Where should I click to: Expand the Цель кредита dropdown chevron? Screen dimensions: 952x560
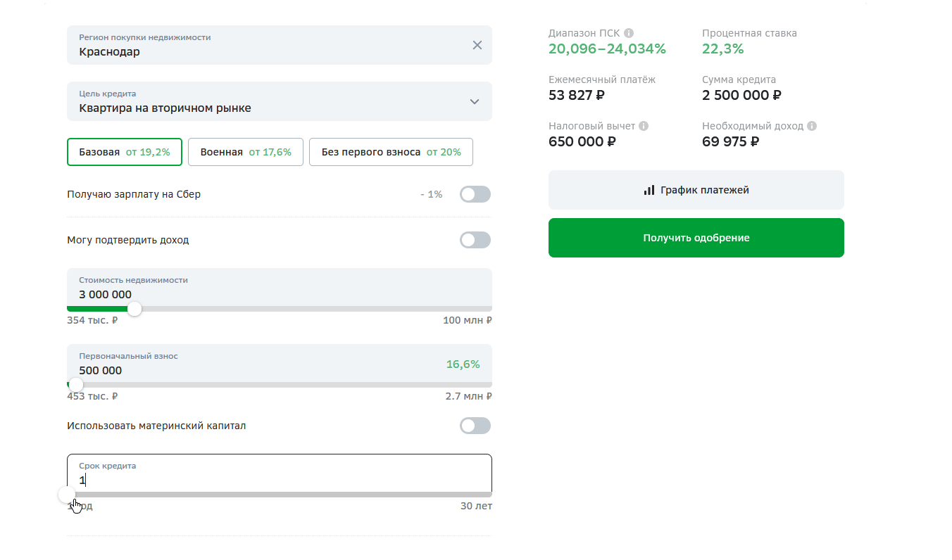pos(475,101)
